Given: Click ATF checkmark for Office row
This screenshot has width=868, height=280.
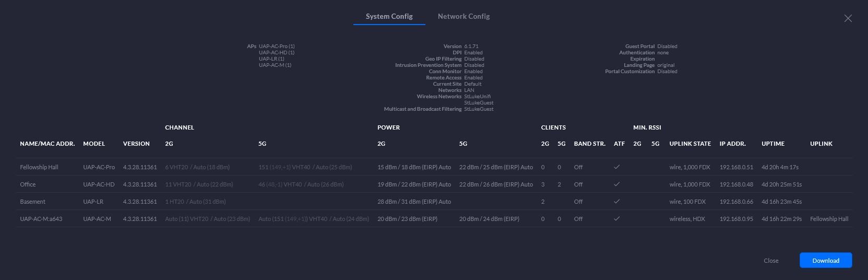Looking at the screenshot, I should (x=616, y=184).
